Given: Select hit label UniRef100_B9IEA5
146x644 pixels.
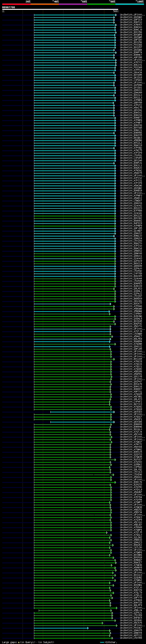Looking at the screenshot, I should click(x=131, y=321).
